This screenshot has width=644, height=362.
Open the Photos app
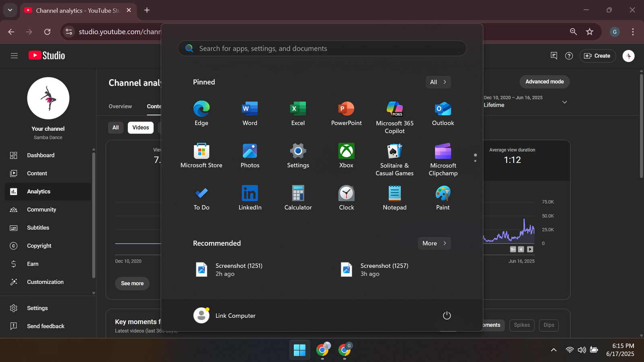point(250,156)
